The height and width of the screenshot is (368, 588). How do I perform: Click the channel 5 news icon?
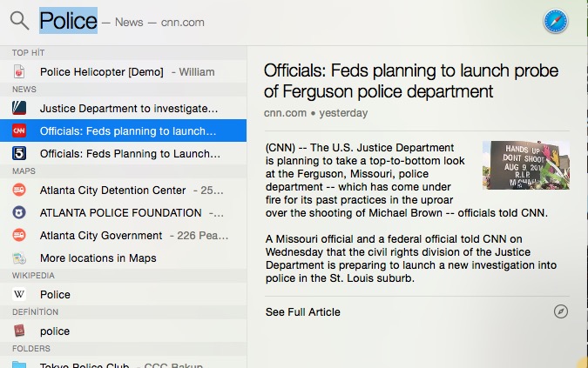click(19, 154)
